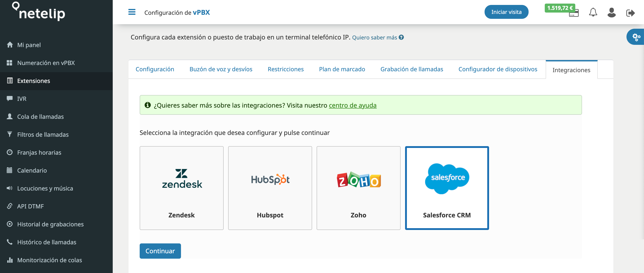Switch to the Configuración tab
The height and width of the screenshot is (273, 644).
pos(155,69)
